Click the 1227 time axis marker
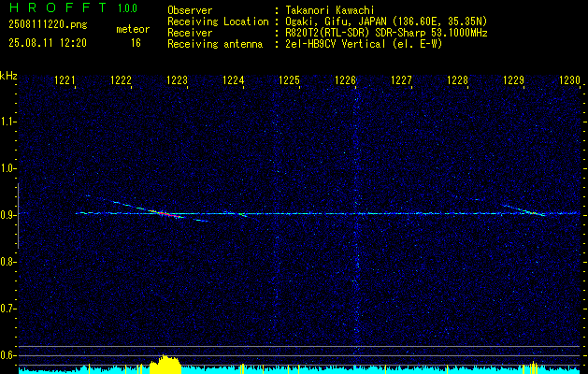The image size is (588, 374). pos(401,79)
